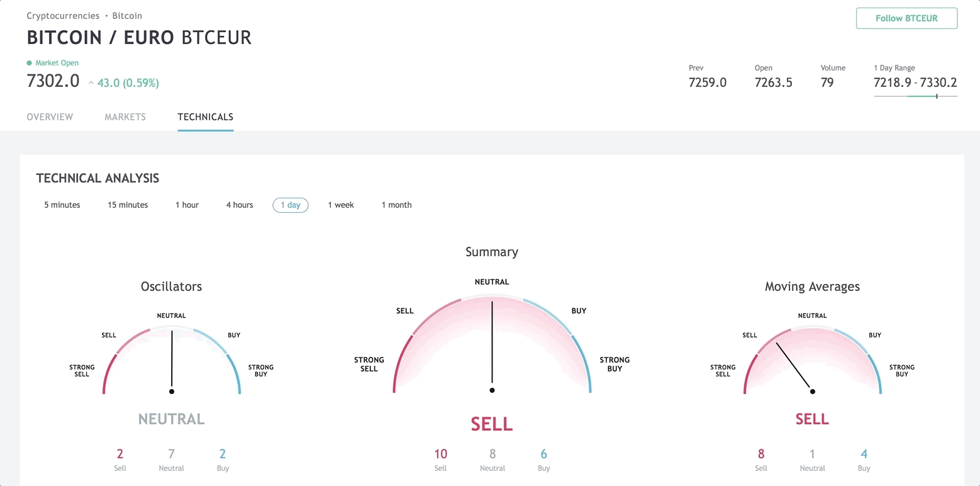Open the Cryptocurrencies breadcrumb link
Screen dimensions: 980x486
[x=63, y=16]
